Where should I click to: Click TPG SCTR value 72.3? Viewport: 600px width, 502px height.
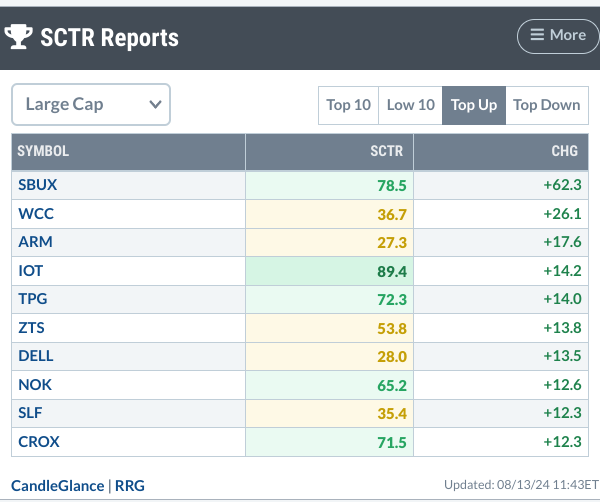tap(392, 300)
